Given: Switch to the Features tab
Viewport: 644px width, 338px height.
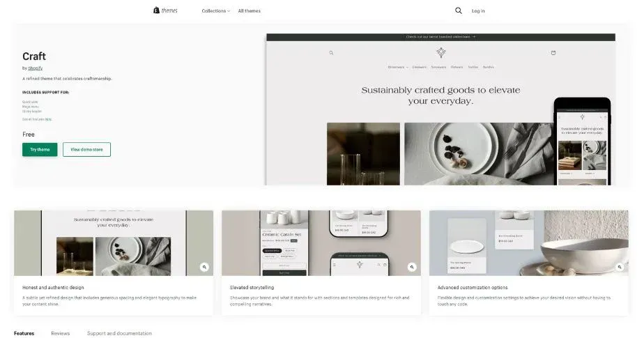Looking at the screenshot, I should coord(24,333).
